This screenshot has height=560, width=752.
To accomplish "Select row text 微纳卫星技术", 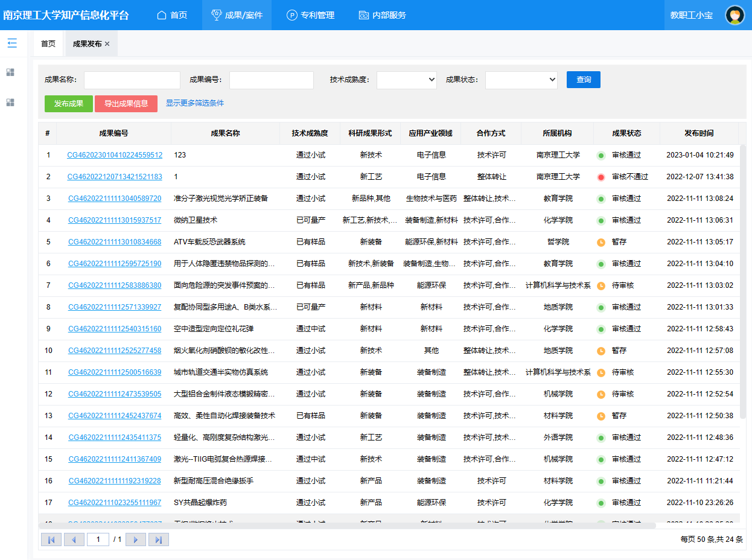I will click(196, 220).
